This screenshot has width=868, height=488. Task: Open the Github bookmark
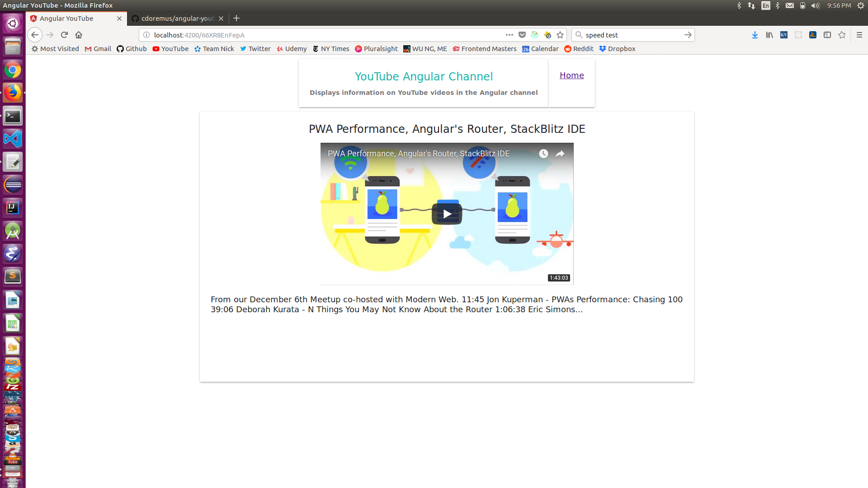132,49
